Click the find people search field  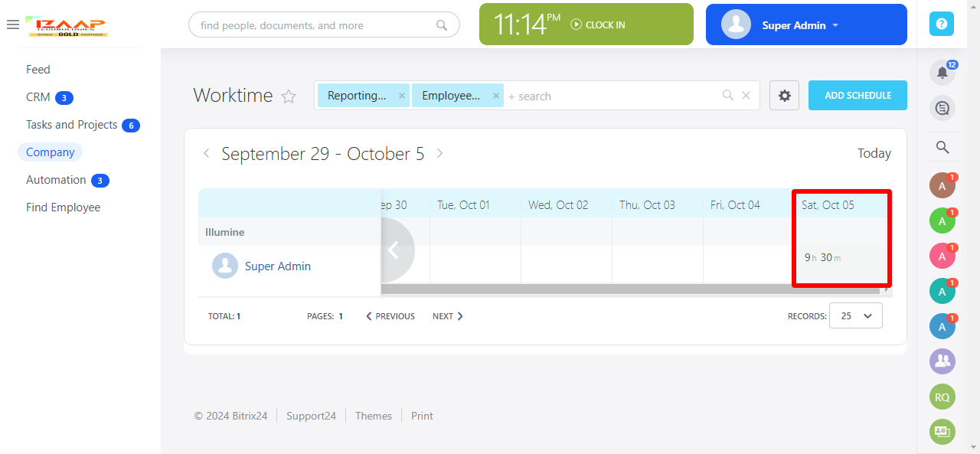point(315,25)
